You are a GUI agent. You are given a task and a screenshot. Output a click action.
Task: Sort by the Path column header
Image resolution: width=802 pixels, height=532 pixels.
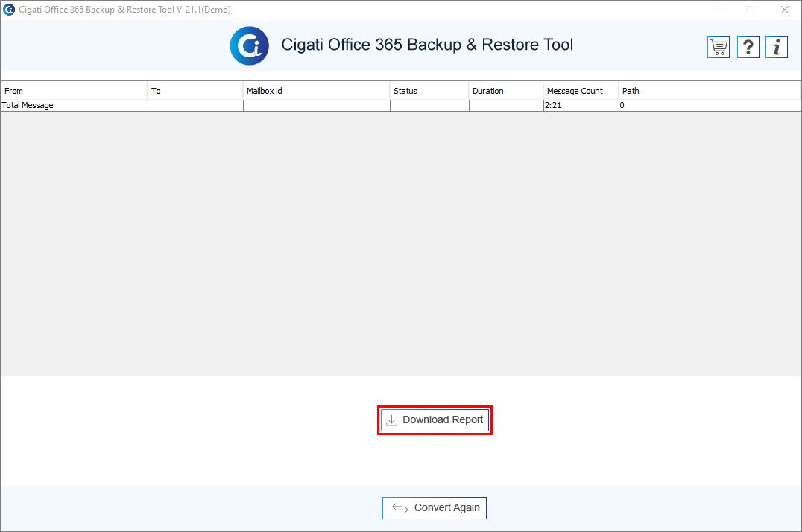click(x=710, y=91)
